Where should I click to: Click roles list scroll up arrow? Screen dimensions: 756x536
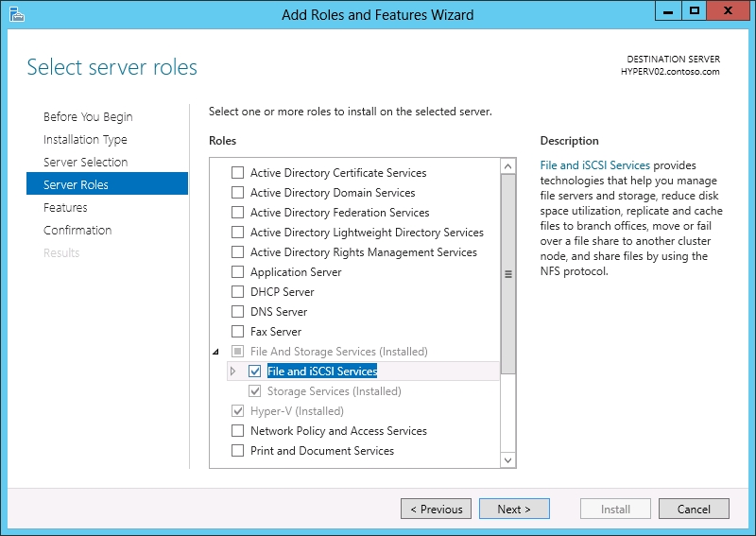pyautogui.click(x=507, y=166)
